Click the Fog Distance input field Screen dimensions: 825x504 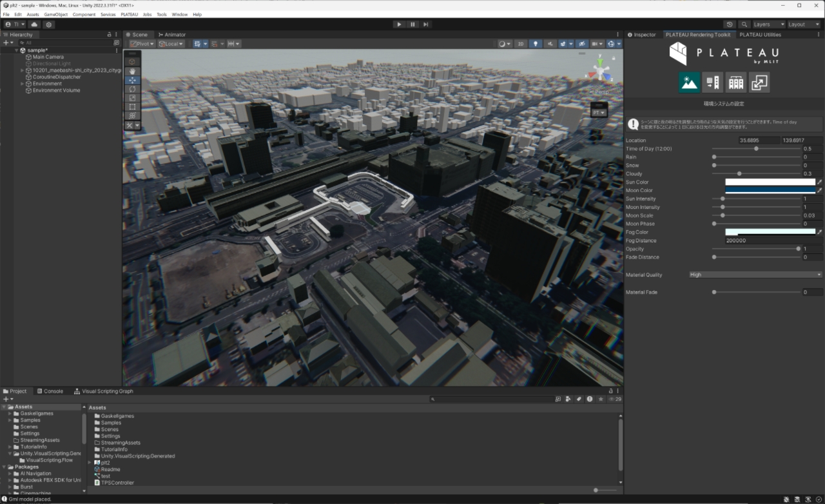click(x=773, y=240)
